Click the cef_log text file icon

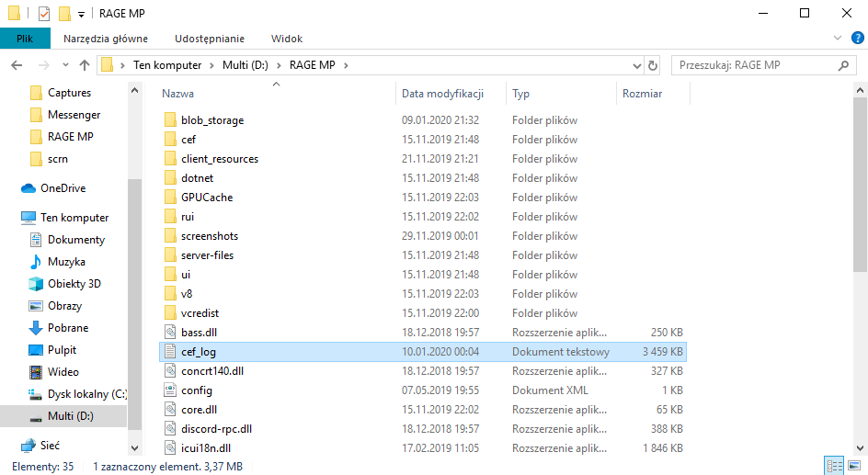tap(170, 352)
